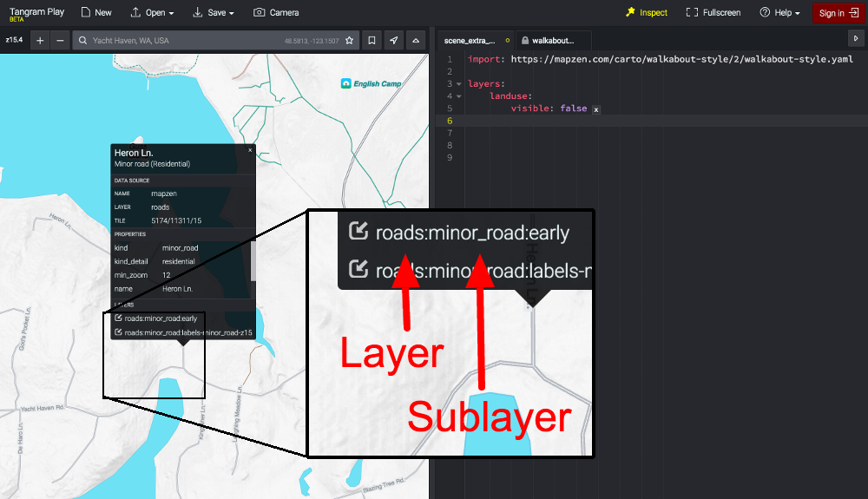Click the English Camp point icon
The height and width of the screenshot is (499, 868).
[346, 83]
